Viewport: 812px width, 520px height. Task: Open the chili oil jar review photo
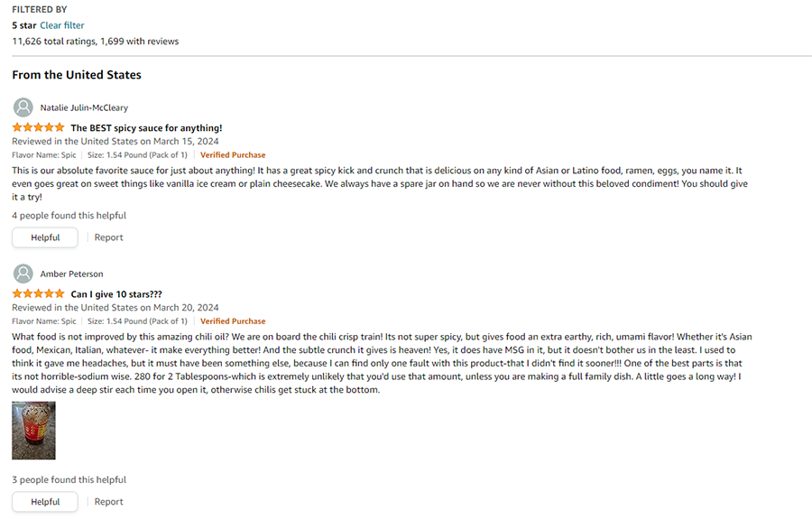coord(33,431)
